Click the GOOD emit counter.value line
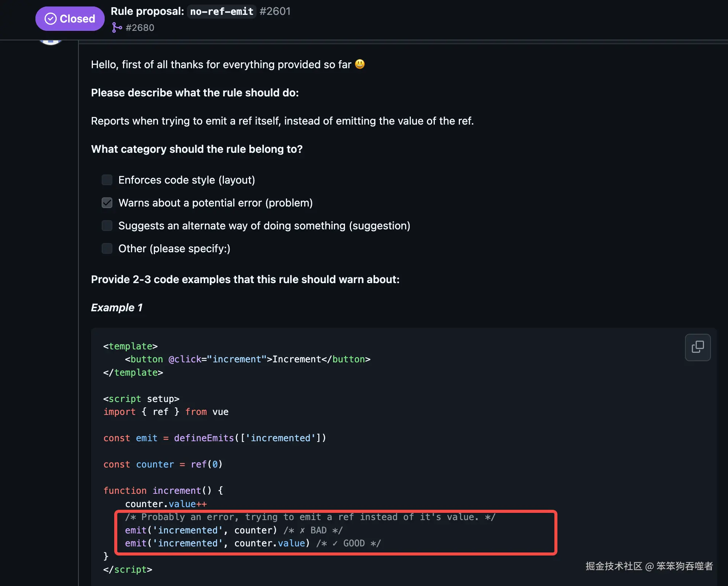The height and width of the screenshot is (586, 728). coord(217,543)
